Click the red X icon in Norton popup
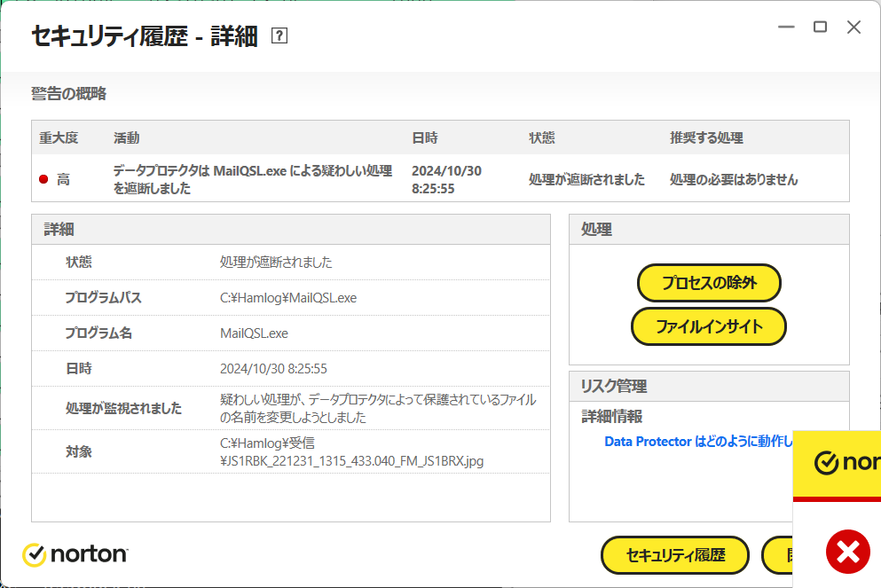Viewport: 881px width, 588px height. coord(847,553)
